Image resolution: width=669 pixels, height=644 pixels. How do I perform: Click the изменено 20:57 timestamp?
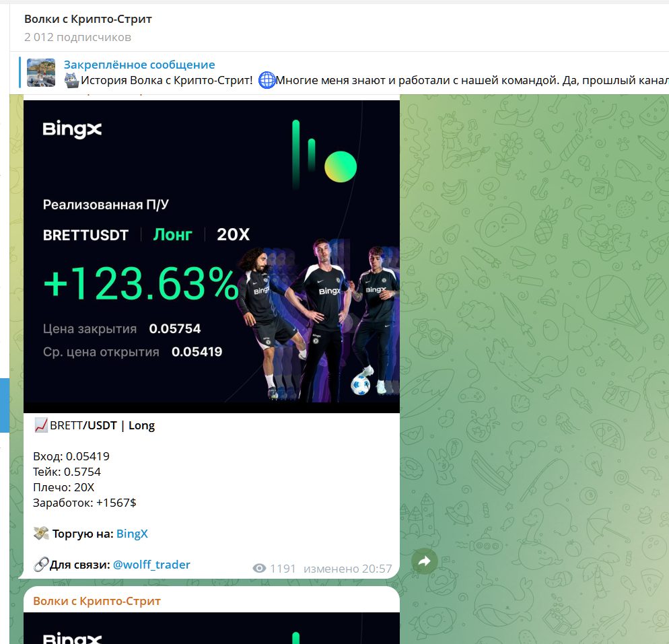click(348, 569)
